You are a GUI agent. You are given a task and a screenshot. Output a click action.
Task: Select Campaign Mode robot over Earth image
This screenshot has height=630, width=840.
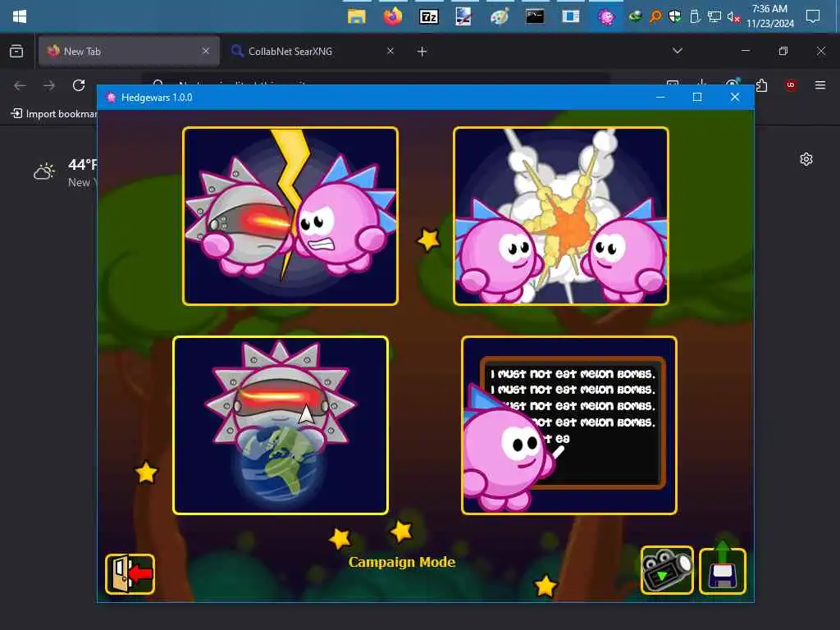click(x=281, y=426)
